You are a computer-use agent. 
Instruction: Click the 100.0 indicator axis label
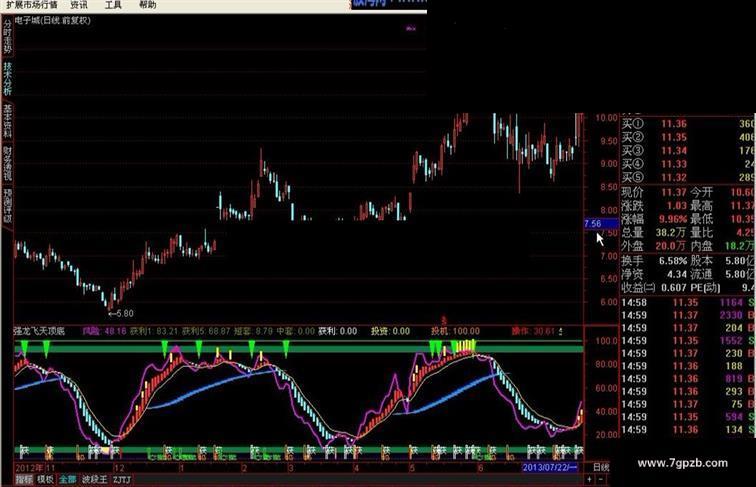coord(606,341)
